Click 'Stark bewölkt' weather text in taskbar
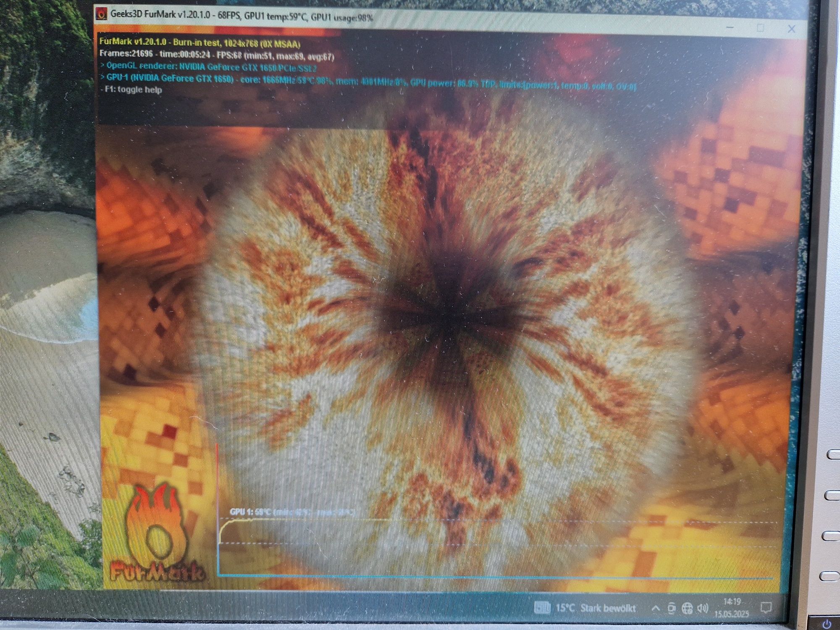This screenshot has height=630, width=840. tap(609, 608)
